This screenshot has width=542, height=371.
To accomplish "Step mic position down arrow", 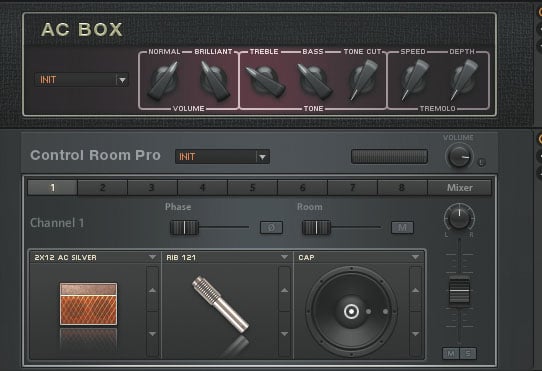I will click(x=415, y=334).
